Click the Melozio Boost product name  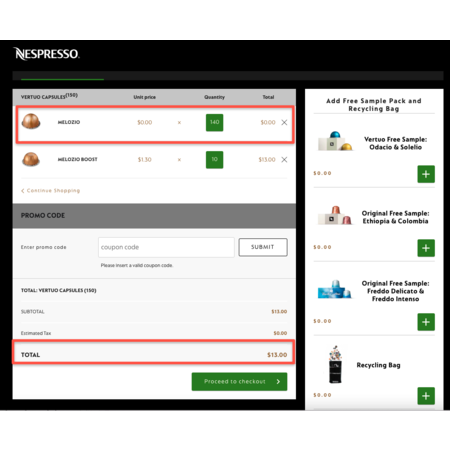[78, 160]
